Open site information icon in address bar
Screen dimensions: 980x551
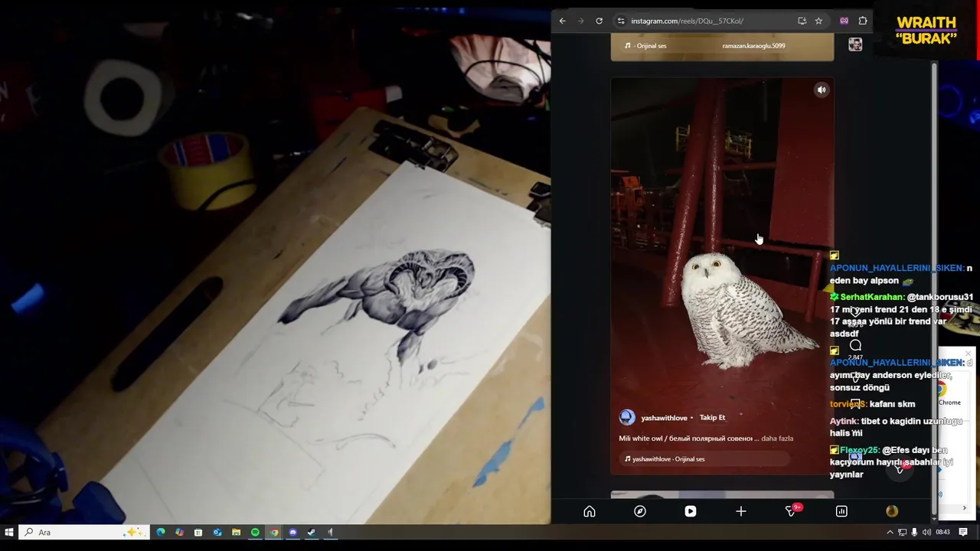pos(621,21)
